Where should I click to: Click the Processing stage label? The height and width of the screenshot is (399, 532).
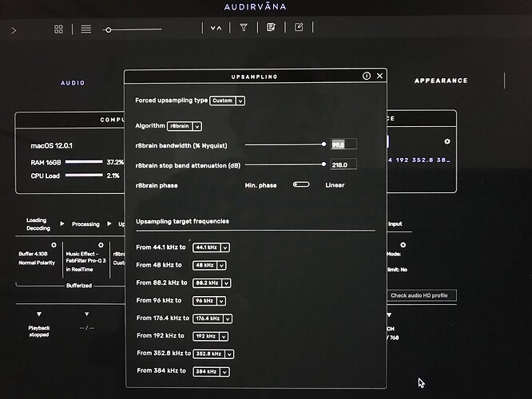click(x=85, y=224)
